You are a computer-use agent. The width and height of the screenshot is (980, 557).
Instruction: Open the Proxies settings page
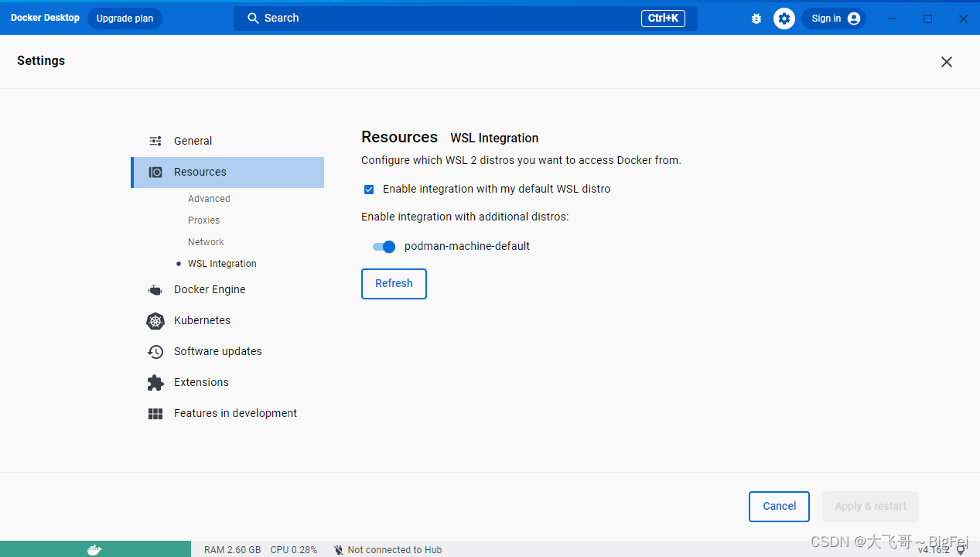pos(203,220)
